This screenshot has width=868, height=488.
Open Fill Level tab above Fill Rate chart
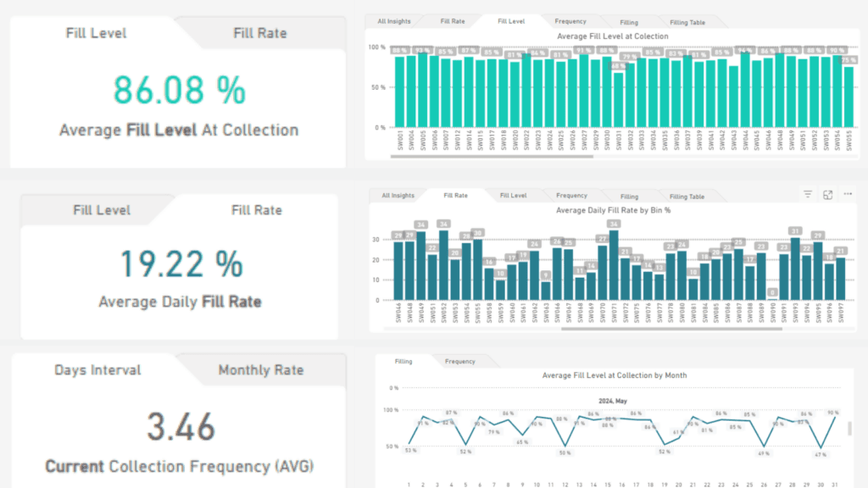pyautogui.click(x=513, y=196)
